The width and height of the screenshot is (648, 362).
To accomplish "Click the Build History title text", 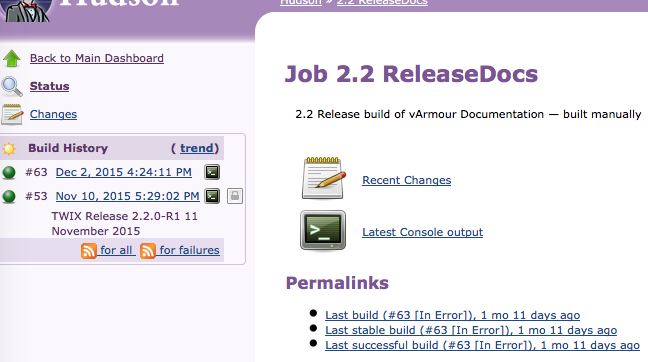I will click(68, 148).
